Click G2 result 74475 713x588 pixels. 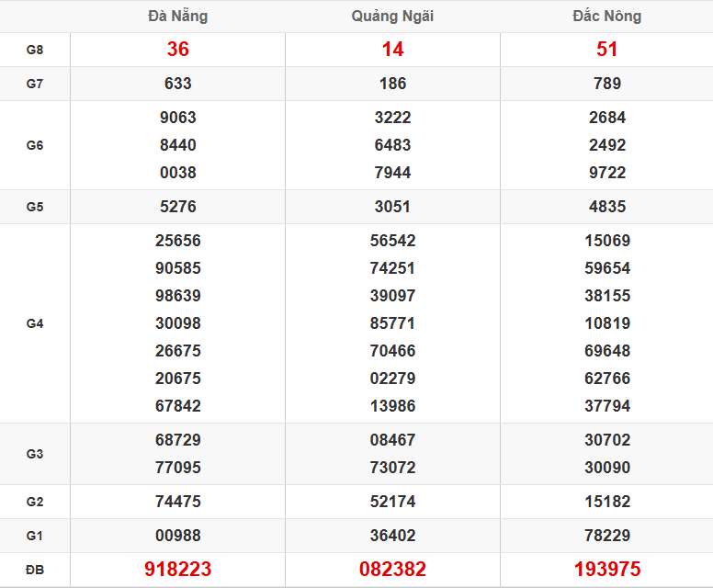point(177,502)
